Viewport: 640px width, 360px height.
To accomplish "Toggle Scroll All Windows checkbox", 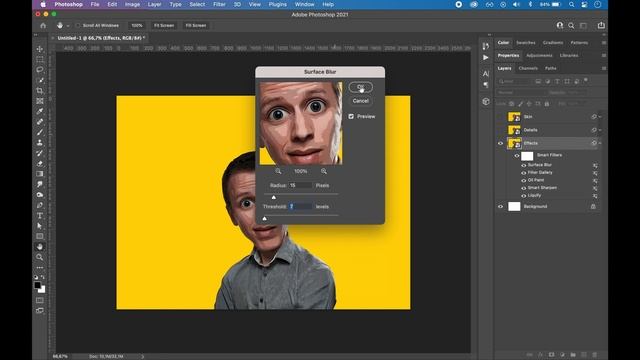I will 78,25.
